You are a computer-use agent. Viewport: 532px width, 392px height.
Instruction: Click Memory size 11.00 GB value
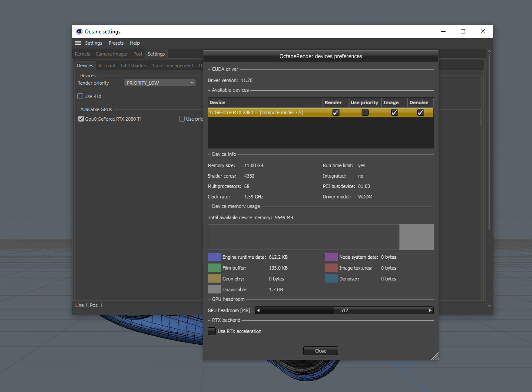click(254, 165)
